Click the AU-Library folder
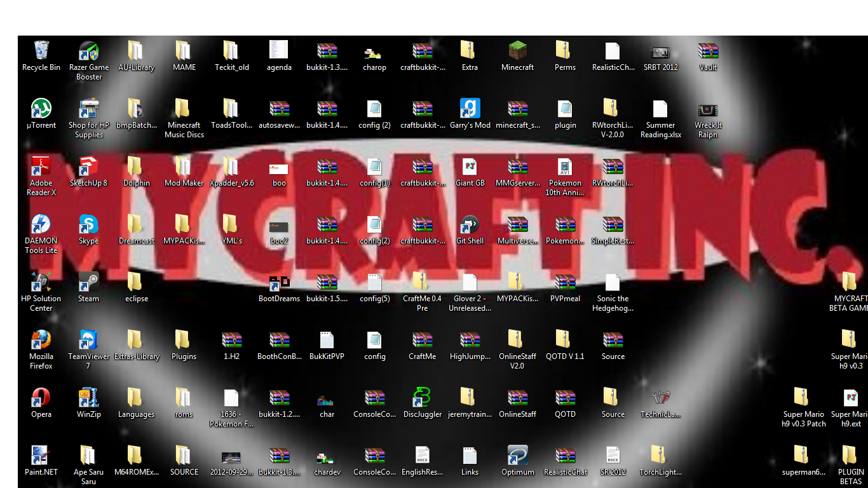This screenshot has width=868, height=488. tap(135, 51)
